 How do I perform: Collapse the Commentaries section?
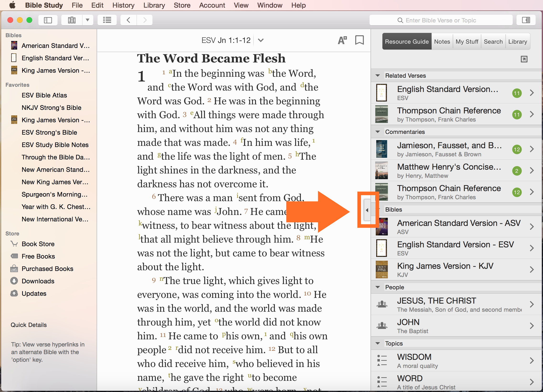[378, 132]
